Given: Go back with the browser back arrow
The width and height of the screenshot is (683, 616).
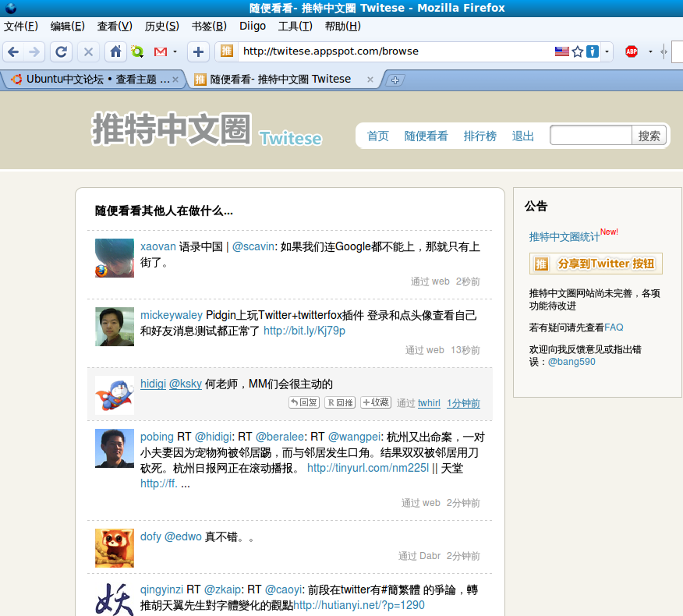Looking at the screenshot, I should tap(13, 52).
